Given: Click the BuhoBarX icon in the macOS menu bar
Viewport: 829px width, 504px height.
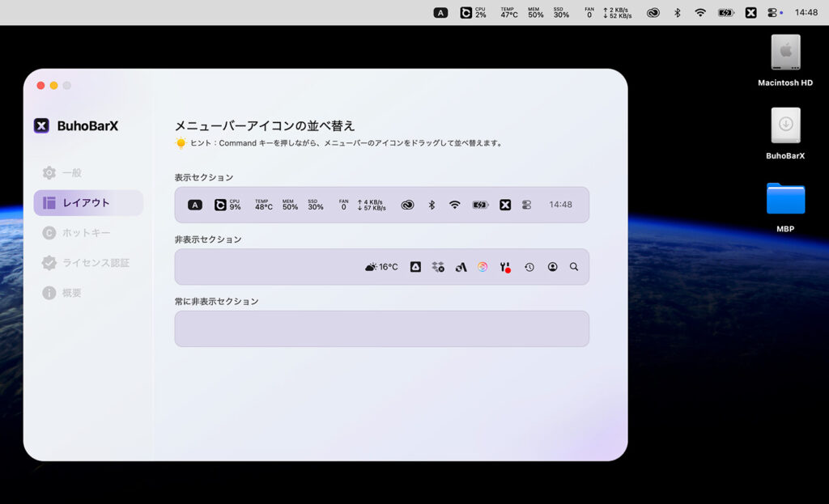Looking at the screenshot, I should click(x=750, y=13).
